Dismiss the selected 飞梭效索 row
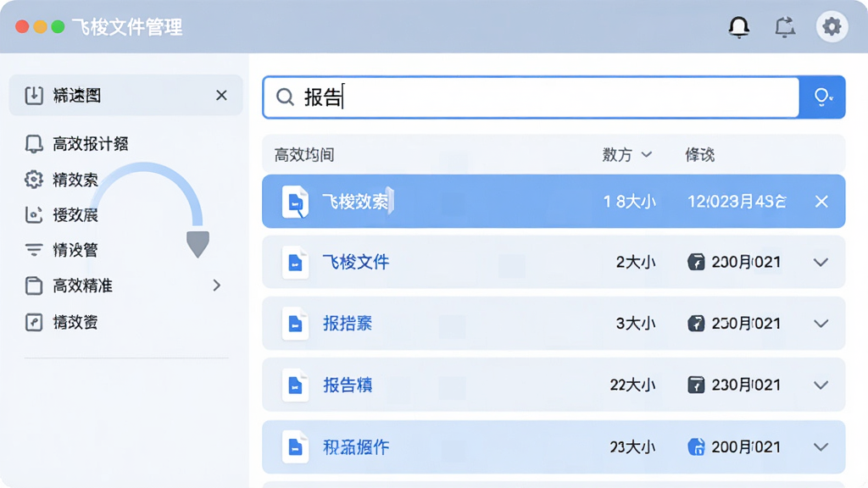Viewport: 868px width, 488px height. [x=821, y=202]
